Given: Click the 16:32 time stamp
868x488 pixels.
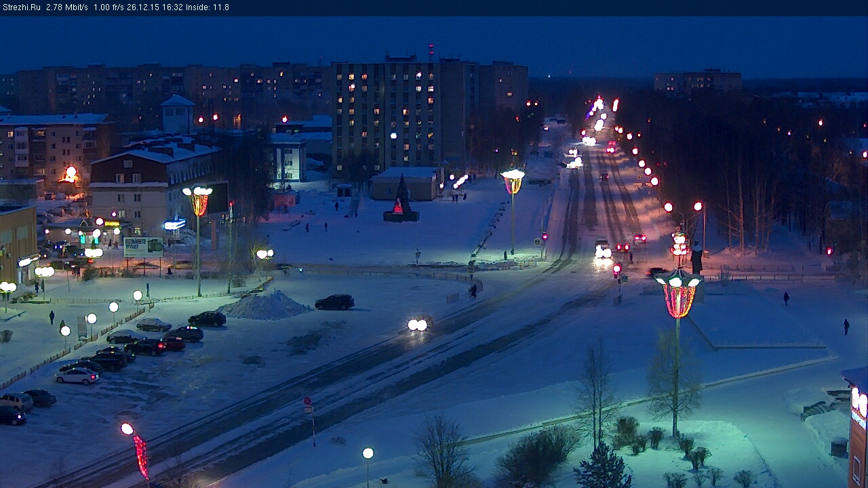Looking at the screenshot, I should click(x=173, y=7).
